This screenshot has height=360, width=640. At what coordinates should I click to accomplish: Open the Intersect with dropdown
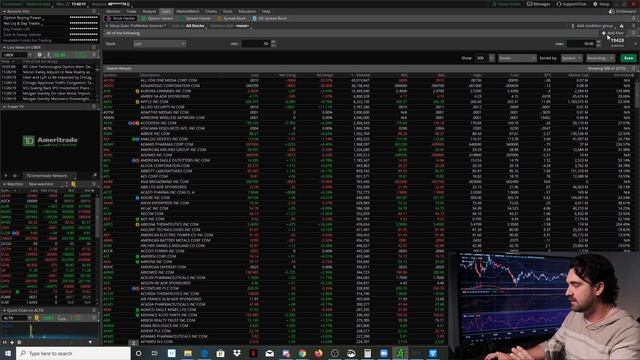[x=242, y=26]
